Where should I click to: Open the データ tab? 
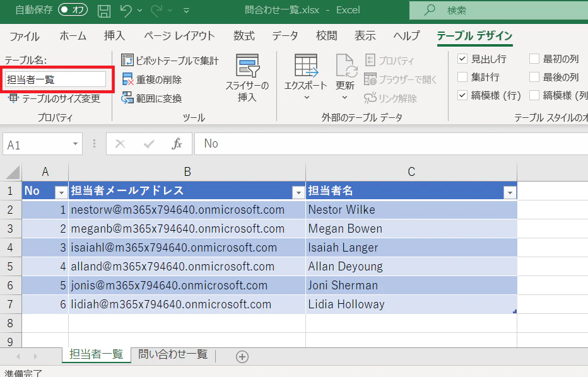click(285, 36)
